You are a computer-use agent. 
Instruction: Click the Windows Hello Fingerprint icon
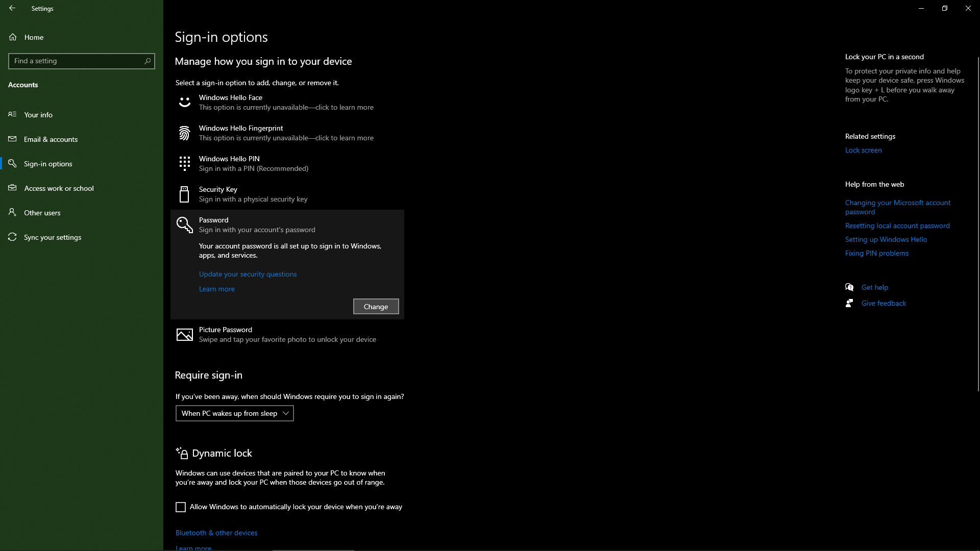(184, 133)
